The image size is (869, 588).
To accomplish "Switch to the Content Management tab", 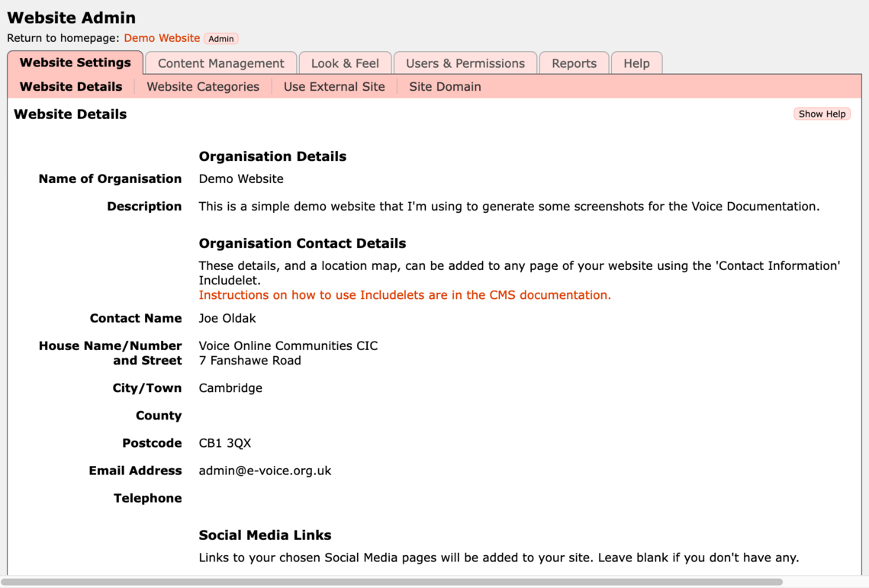I will click(x=220, y=63).
